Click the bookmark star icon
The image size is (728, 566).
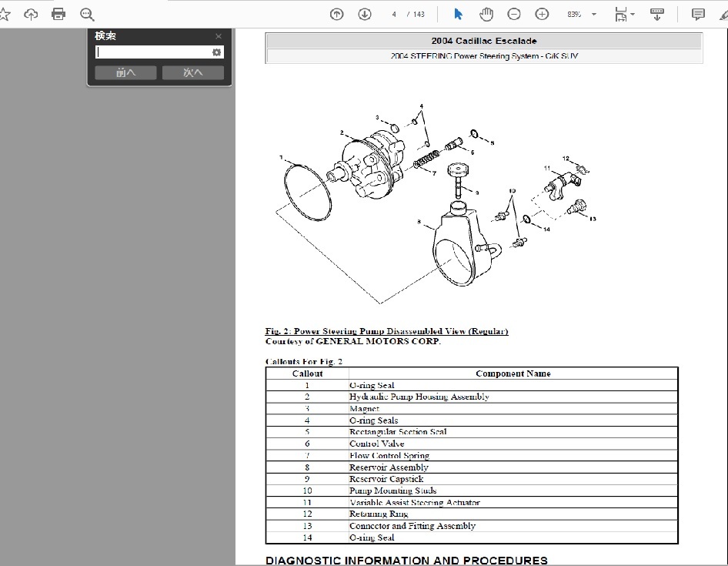[4, 15]
